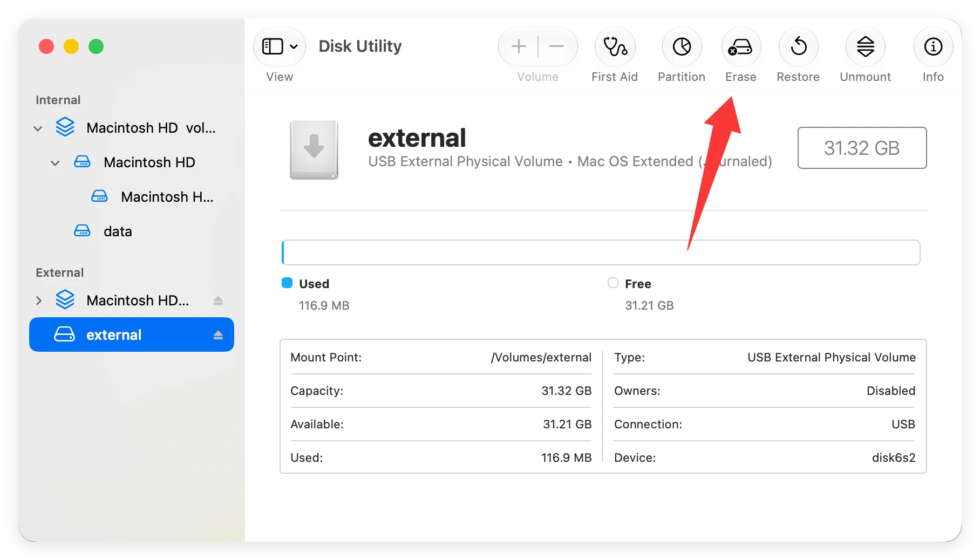The height and width of the screenshot is (560, 980).
Task: Click the Available value 31.21 GB
Action: [567, 424]
